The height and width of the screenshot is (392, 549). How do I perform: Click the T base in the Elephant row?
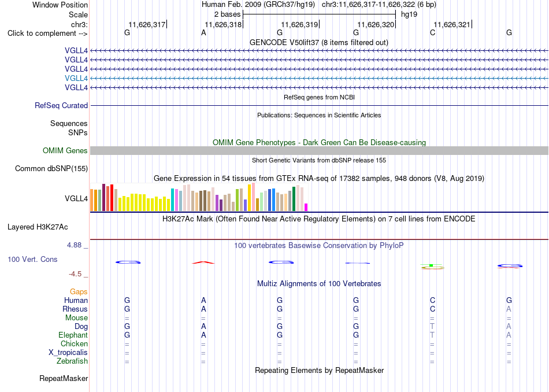[432, 335]
